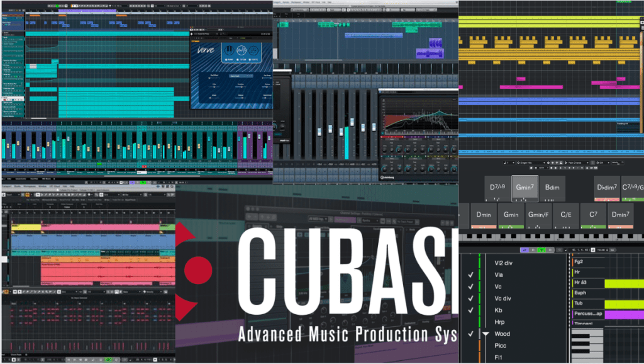The width and height of the screenshot is (644, 364).
Task: Select the Hr track label
Action: click(x=577, y=272)
